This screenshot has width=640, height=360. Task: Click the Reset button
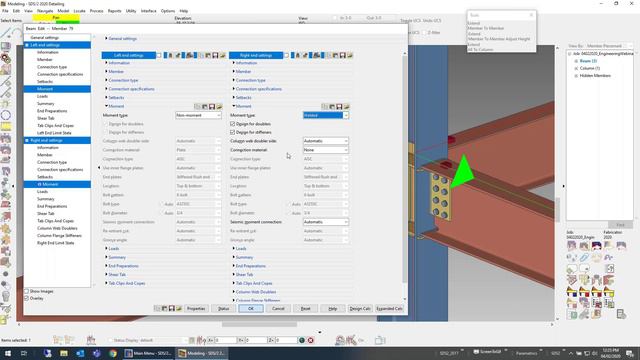click(x=305, y=309)
